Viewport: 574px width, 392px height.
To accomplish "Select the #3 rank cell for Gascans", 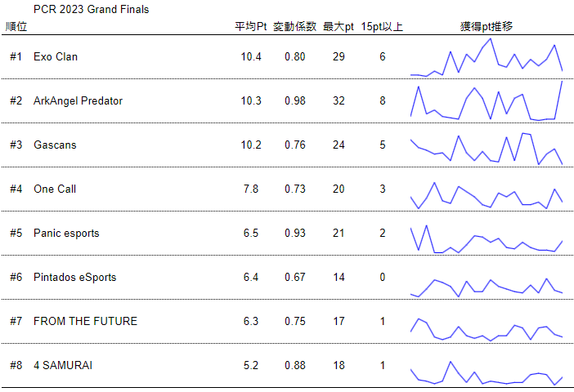I will [16, 145].
